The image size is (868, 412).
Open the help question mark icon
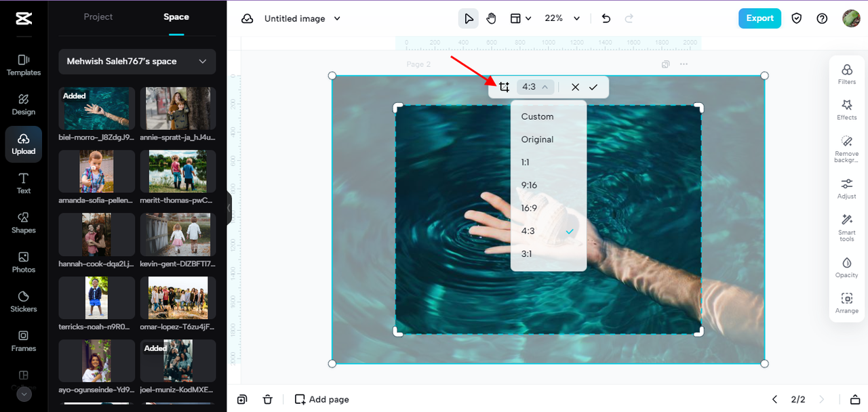822,18
